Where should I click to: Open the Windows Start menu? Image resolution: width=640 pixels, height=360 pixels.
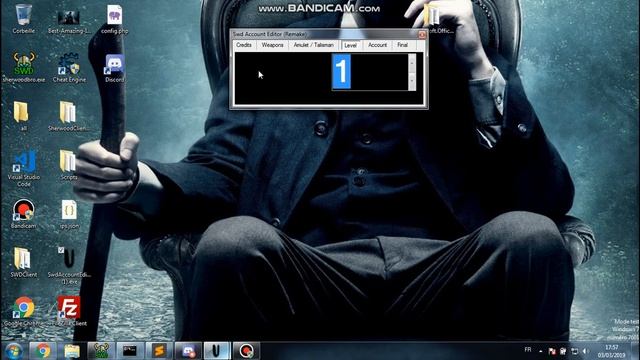coord(14,351)
